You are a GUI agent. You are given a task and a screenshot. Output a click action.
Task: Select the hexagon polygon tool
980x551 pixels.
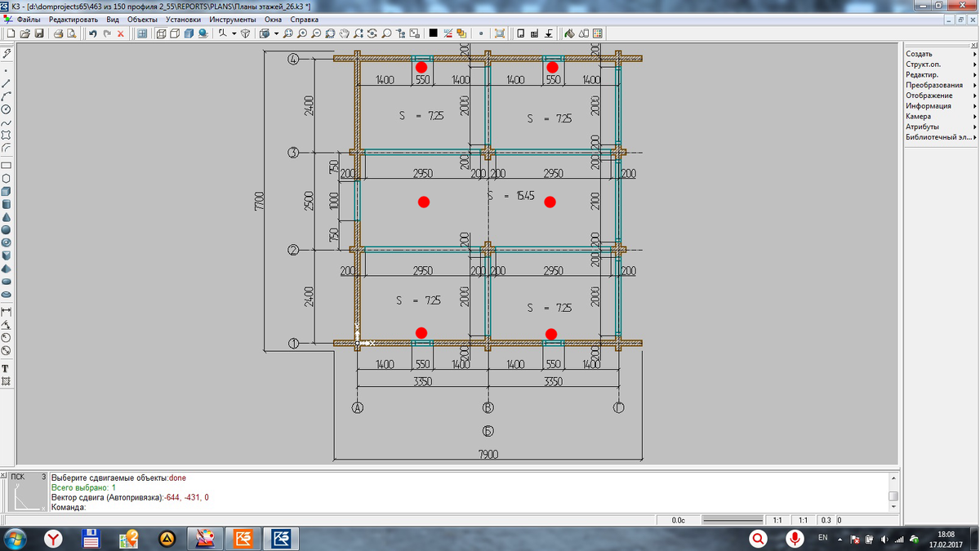pos(7,178)
